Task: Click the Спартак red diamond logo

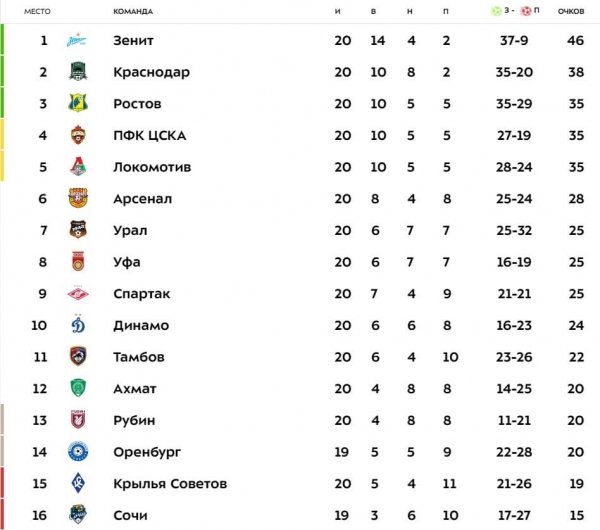Action: (x=78, y=294)
